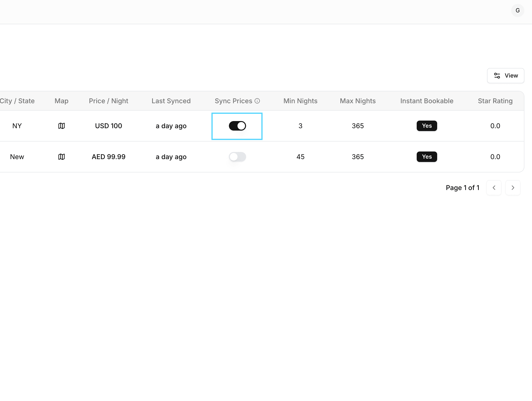
Task: Click the G user avatar
Action: 517,10
